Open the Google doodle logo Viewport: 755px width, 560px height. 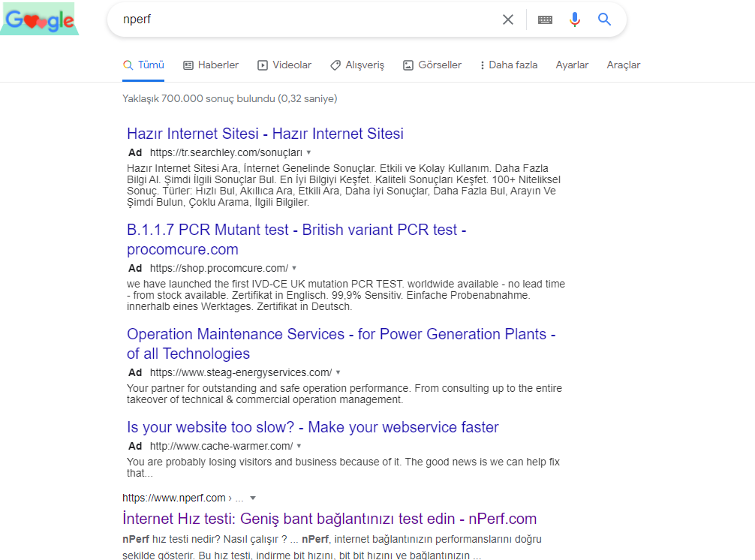(40, 20)
